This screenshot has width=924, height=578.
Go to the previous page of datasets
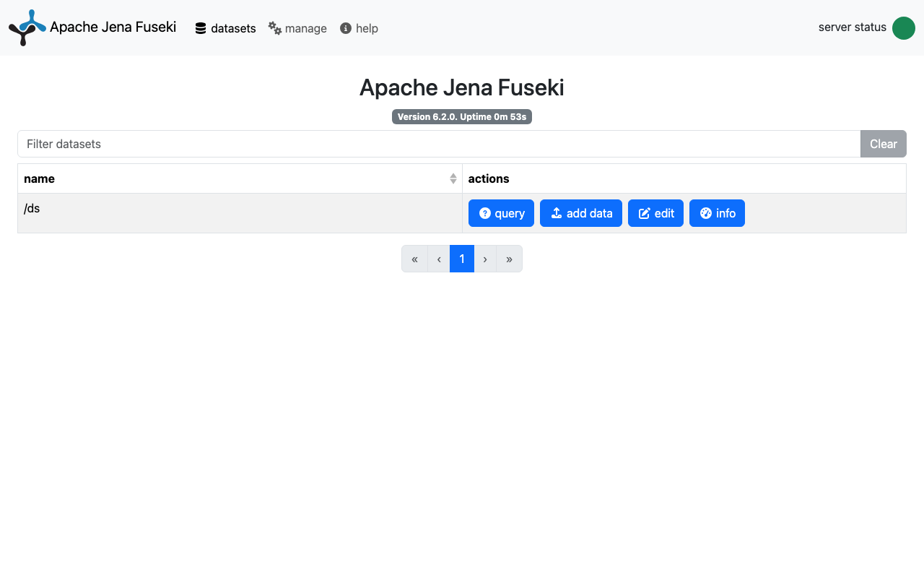tap(439, 259)
